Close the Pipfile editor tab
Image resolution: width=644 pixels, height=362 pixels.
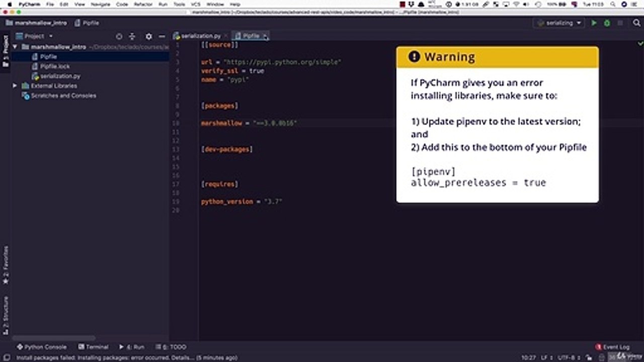[265, 36]
